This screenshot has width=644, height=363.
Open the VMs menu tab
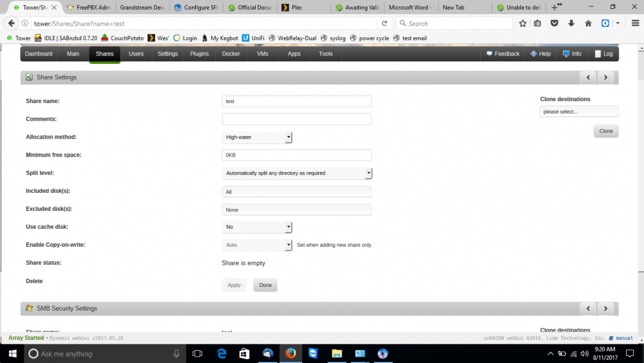pyautogui.click(x=263, y=54)
